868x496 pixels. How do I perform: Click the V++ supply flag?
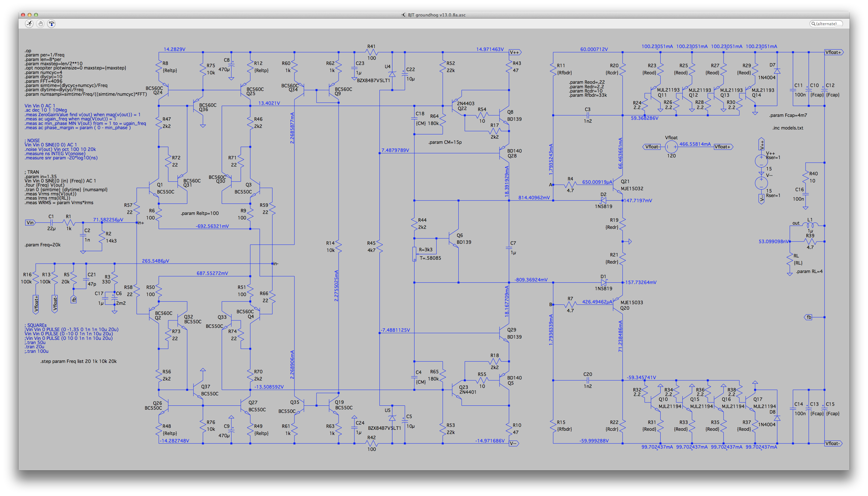pyautogui.click(x=515, y=52)
